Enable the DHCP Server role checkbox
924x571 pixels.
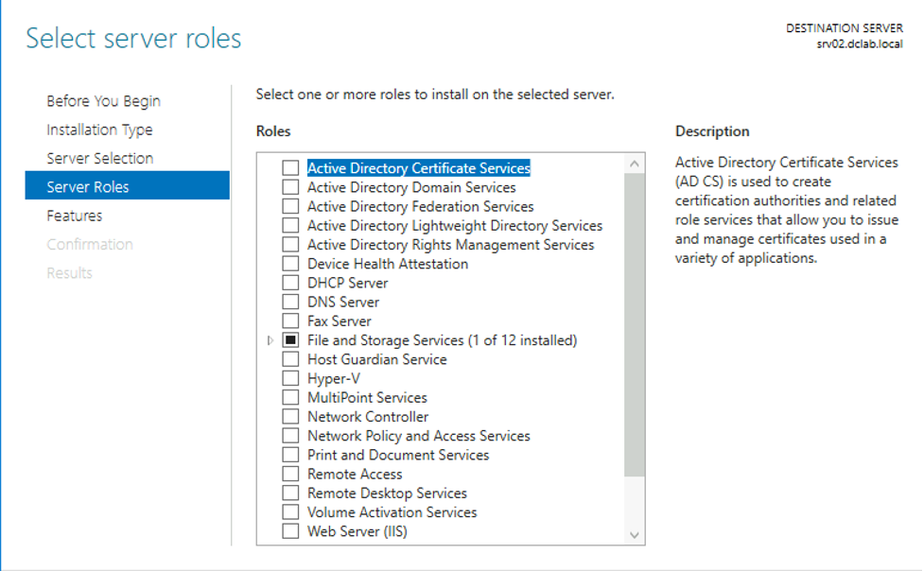[290, 283]
